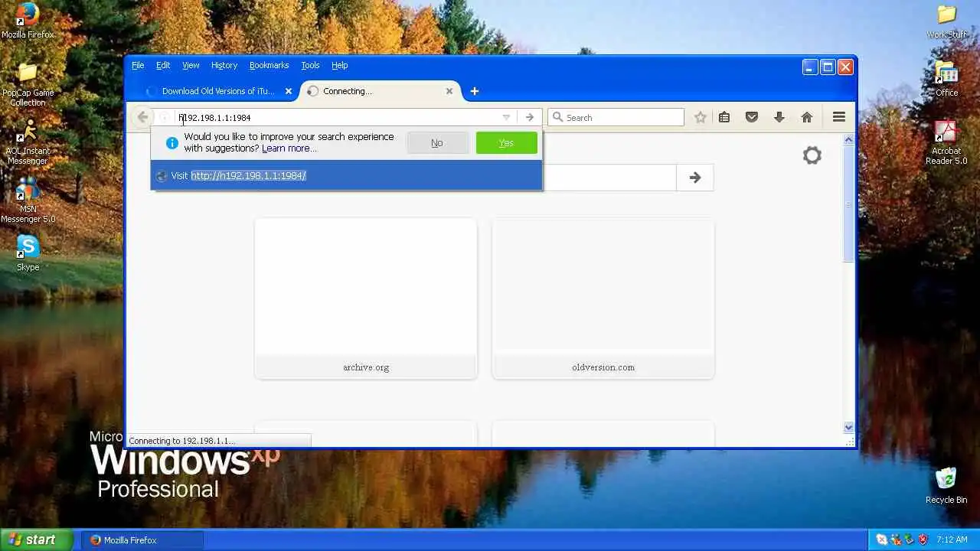Click in the address bar URL field

[337, 117]
